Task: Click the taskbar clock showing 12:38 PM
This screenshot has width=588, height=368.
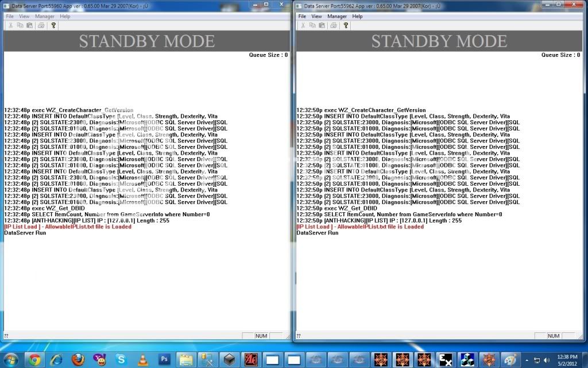Action: [x=567, y=359]
